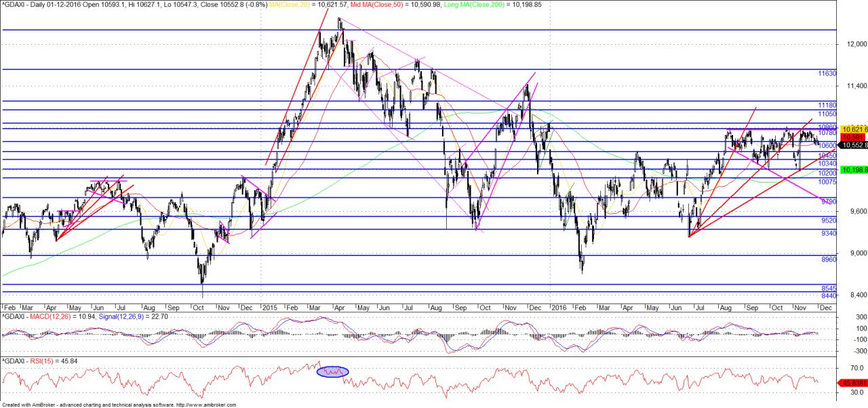Click the 9340 price level label
This screenshot has height=408, width=868.
coord(829,233)
